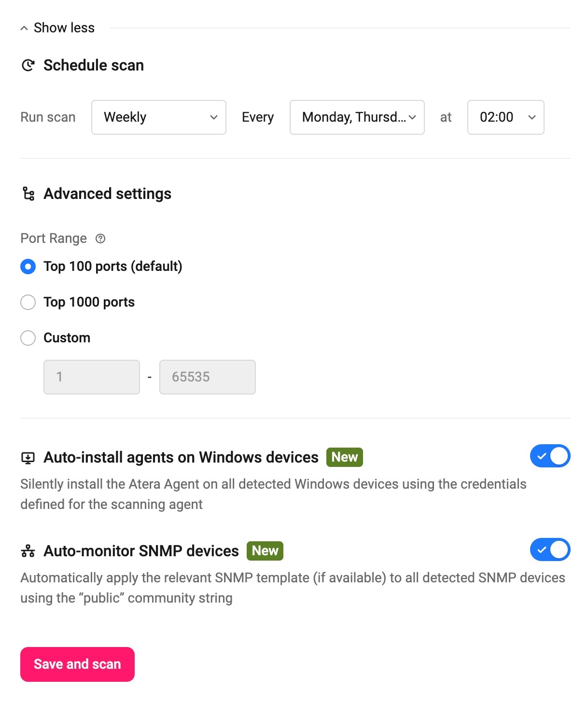Click the Port Range help icon

[x=100, y=239]
